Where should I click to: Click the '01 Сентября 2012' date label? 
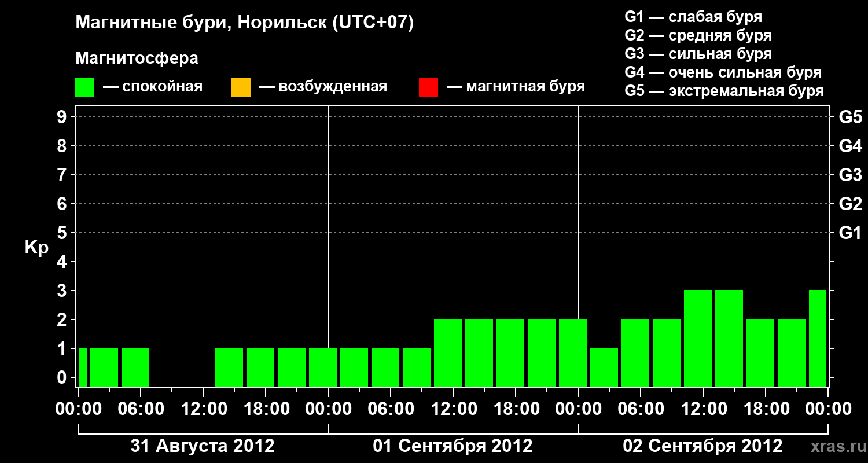[x=453, y=446]
